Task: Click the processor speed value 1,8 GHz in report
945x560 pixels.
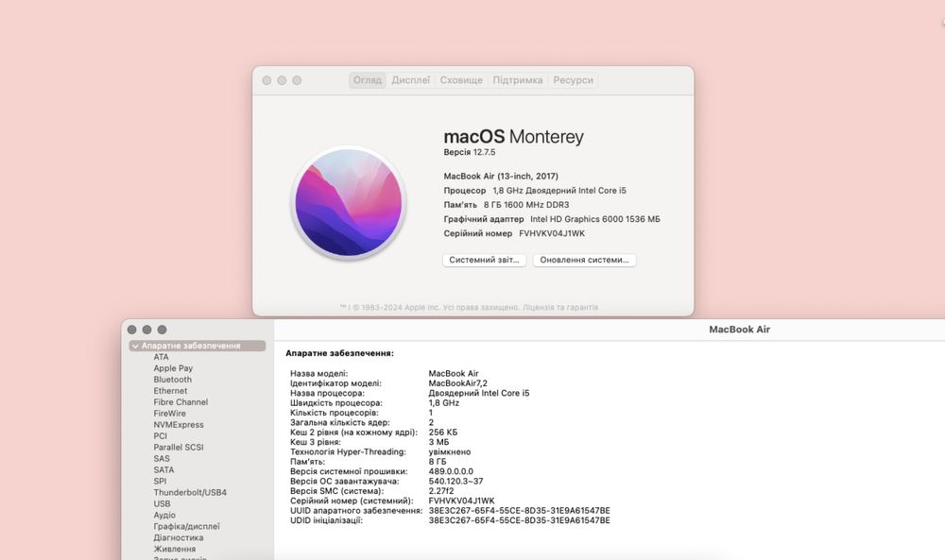Action: click(x=443, y=403)
